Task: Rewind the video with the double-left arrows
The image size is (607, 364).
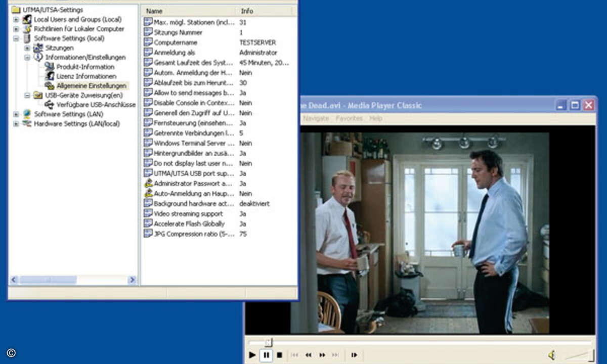Action: tap(309, 355)
